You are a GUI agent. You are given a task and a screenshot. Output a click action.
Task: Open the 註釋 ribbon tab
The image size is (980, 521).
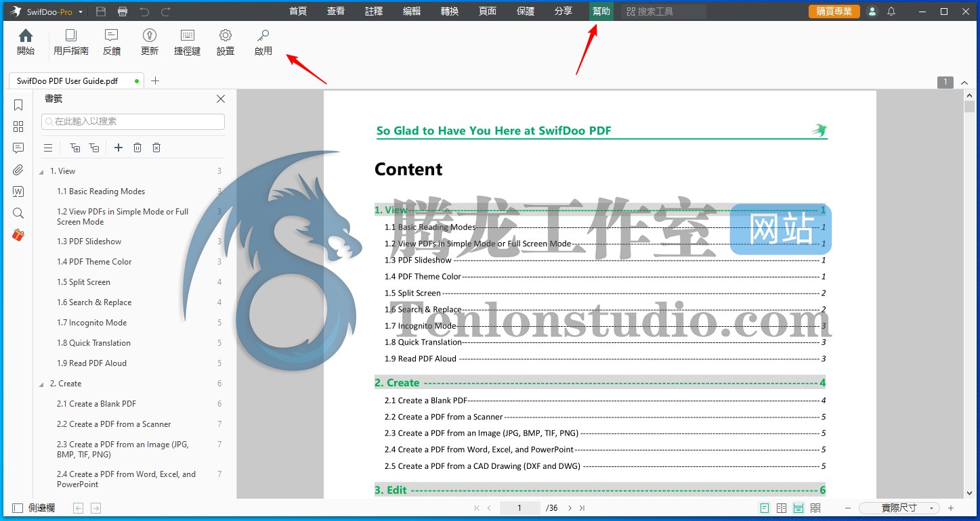(x=374, y=12)
